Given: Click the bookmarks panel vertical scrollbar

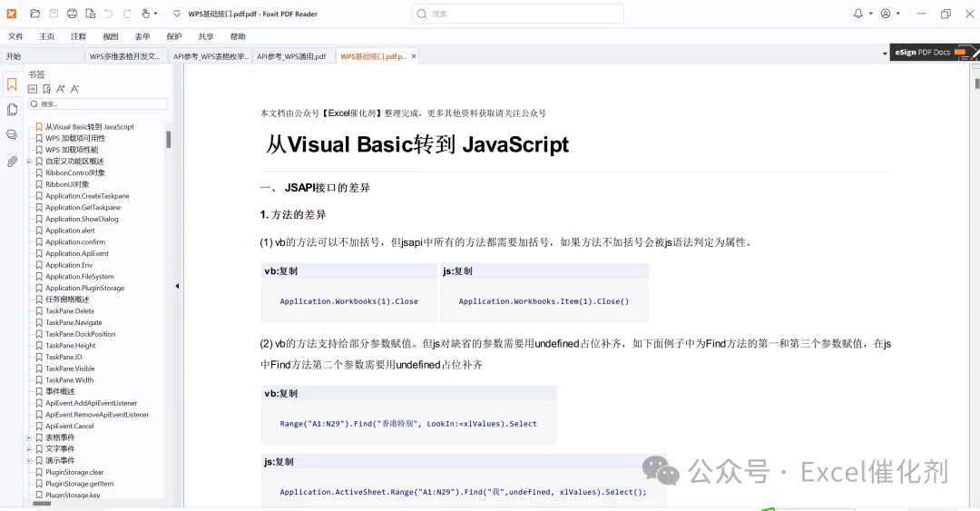Looking at the screenshot, I should click(x=168, y=139).
